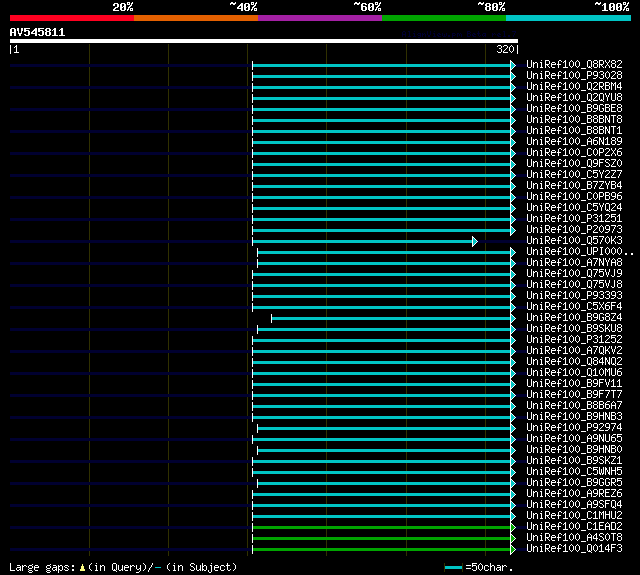Click the green arrowhead of UniRef100_C1EAD2 alignment
640x575 pixels.
(x=513, y=527)
